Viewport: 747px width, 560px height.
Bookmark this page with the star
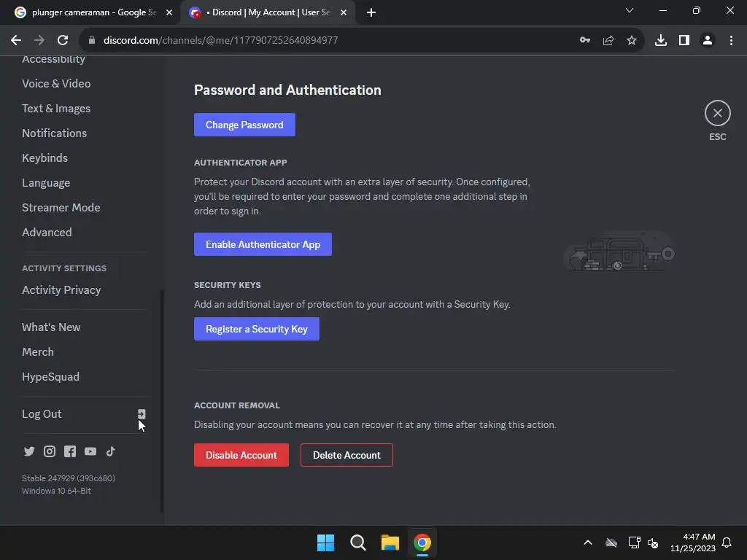click(x=632, y=41)
